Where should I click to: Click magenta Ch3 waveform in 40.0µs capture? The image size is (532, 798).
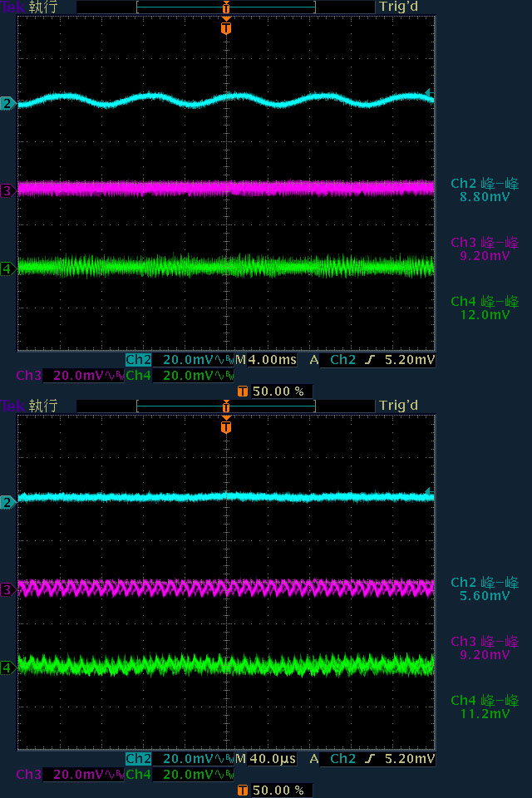pyautogui.click(x=226, y=588)
